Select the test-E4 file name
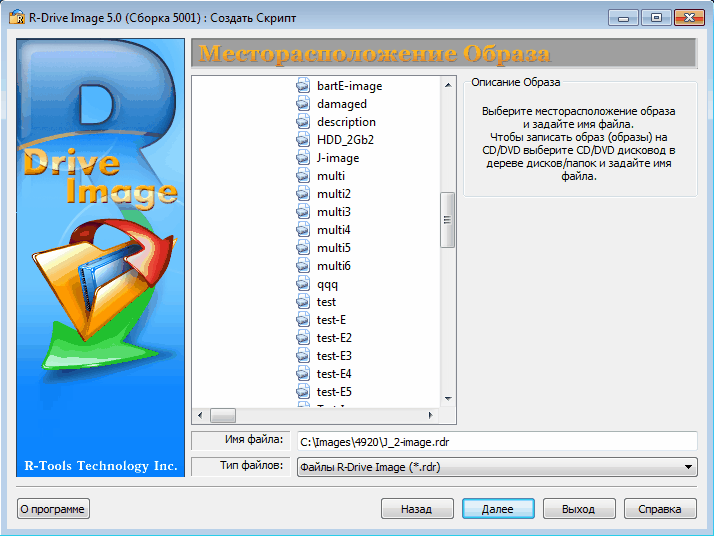 pyautogui.click(x=334, y=373)
